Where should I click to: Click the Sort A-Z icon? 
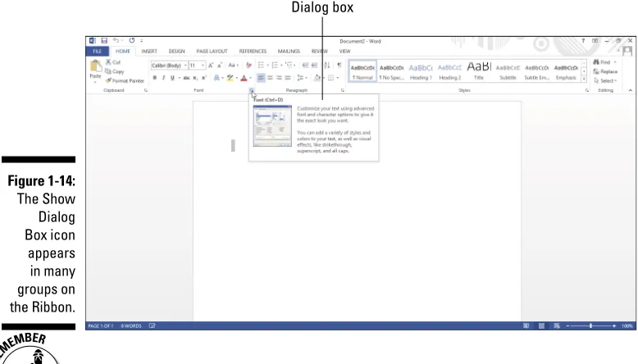tap(327, 65)
